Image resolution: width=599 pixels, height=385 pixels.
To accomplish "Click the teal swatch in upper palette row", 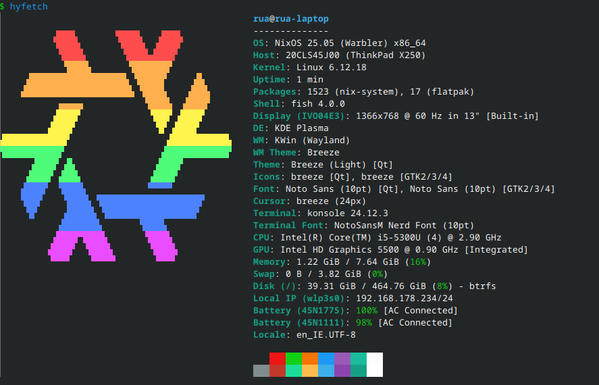I will (358, 359).
